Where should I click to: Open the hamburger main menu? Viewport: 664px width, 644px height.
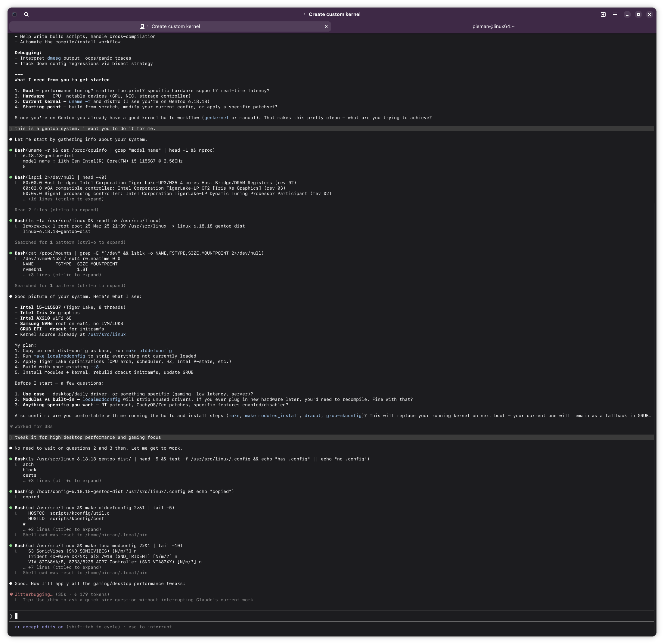(x=615, y=14)
